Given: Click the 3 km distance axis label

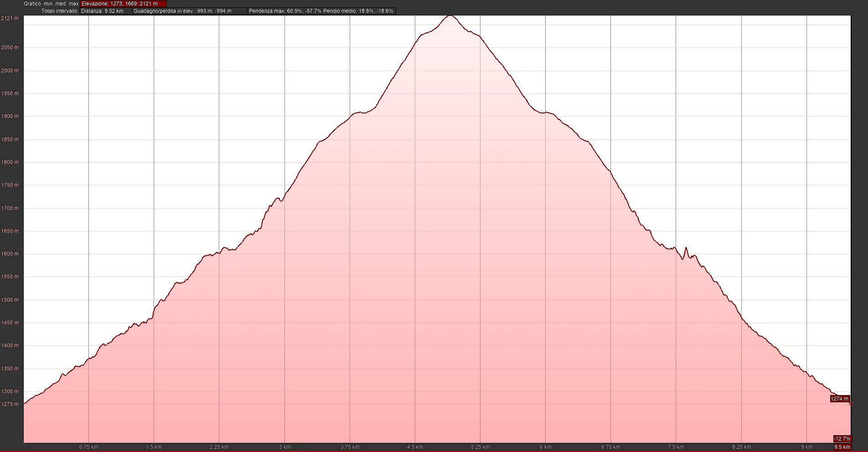Looking at the screenshot, I should [284, 447].
